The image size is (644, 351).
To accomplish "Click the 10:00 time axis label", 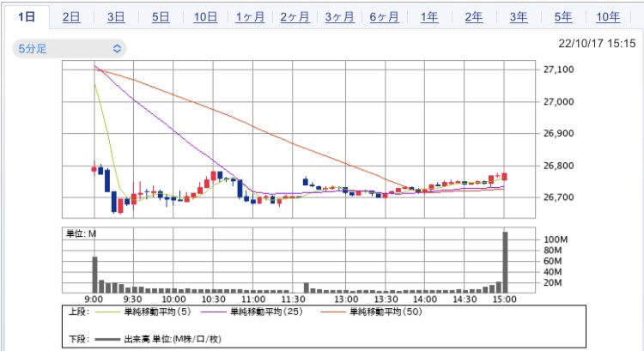I will (173, 300).
